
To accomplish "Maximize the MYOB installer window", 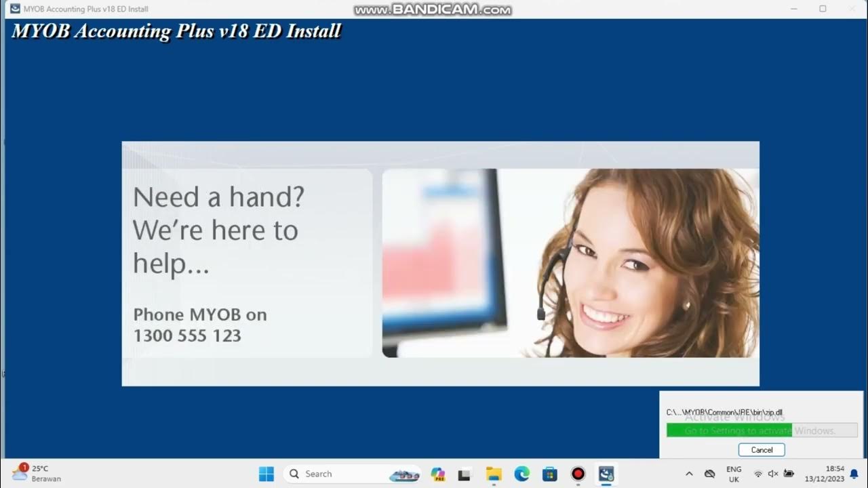I will (x=823, y=9).
